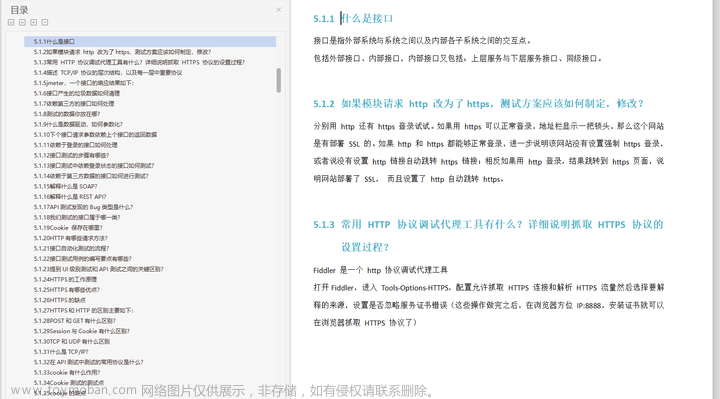Select outline entry 5.1.5jmeter
The height and width of the screenshot is (399, 720).
[x=84, y=83]
